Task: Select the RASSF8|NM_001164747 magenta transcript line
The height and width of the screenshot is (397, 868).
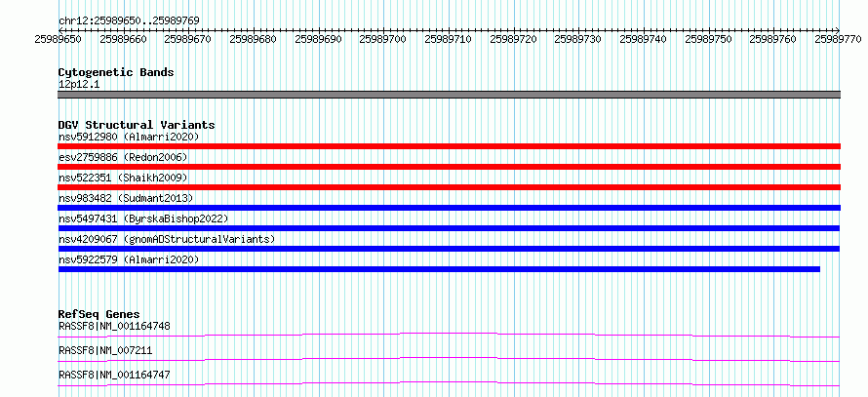Action: (x=449, y=383)
